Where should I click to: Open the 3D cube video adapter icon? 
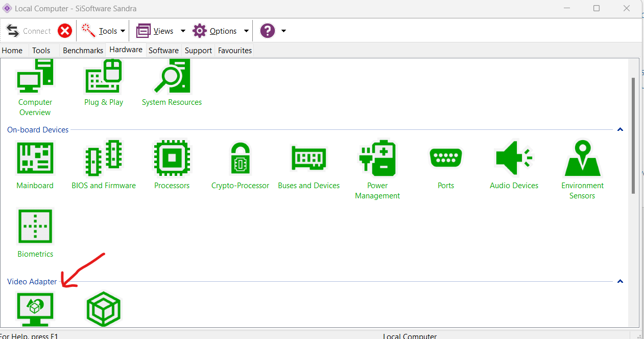point(104,309)
